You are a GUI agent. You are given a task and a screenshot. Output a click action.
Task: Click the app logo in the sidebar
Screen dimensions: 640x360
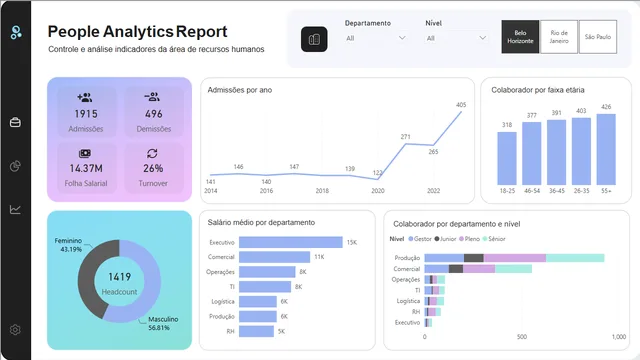coord(16,32)
